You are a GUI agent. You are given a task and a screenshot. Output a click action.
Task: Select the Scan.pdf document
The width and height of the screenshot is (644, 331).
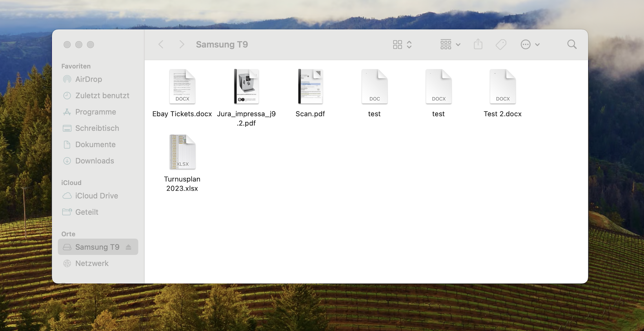pyautogui.click(x=310, y=93)
